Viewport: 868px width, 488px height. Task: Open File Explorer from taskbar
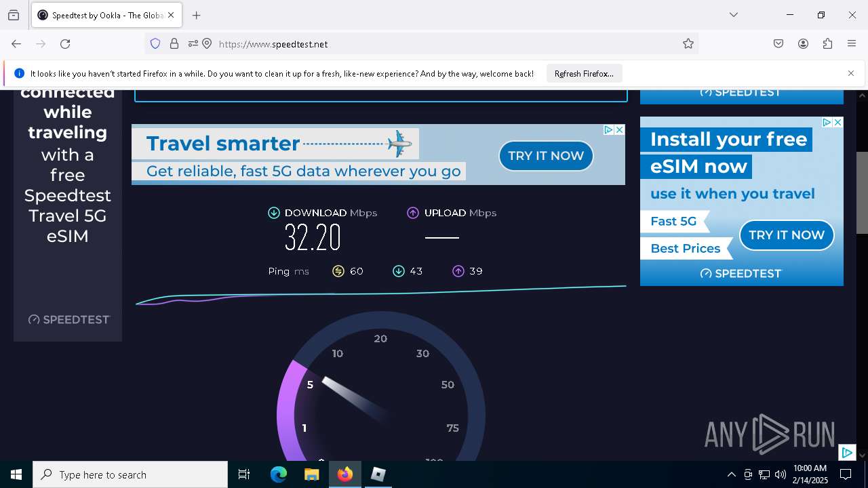coord(312,474)
